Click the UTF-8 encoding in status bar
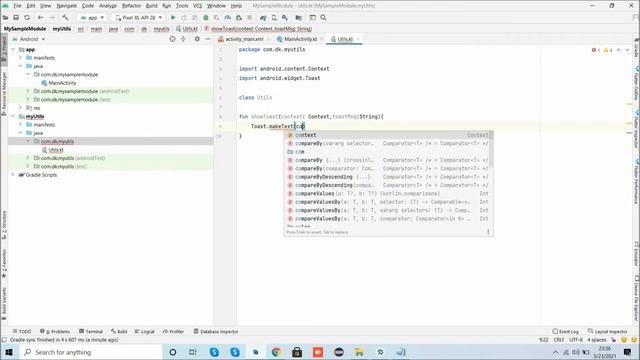 pyautogui.click(x=576, y=340)
